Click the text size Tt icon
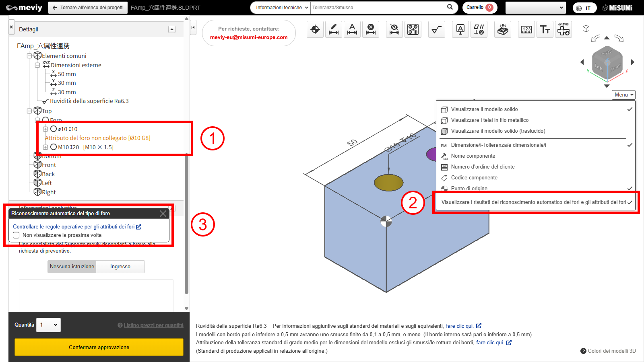Viewport: 644px width, 362px height. (x=545, y=29)
